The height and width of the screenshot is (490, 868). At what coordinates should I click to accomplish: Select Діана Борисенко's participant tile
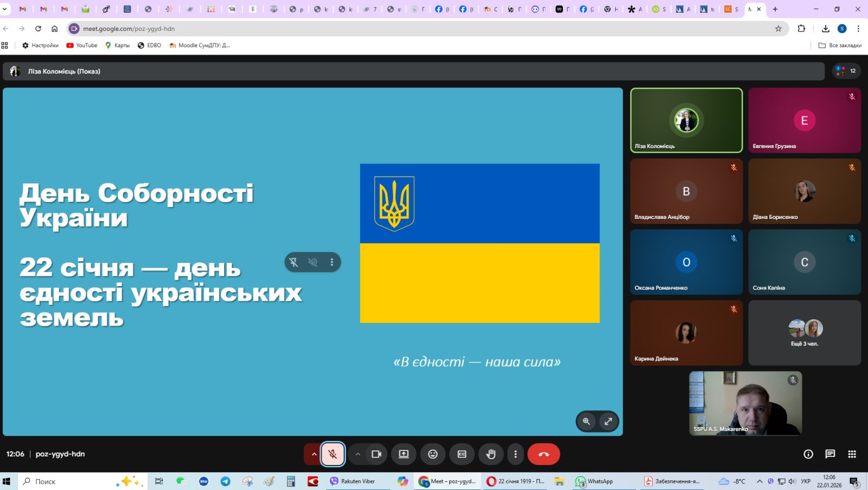(804, 191)
